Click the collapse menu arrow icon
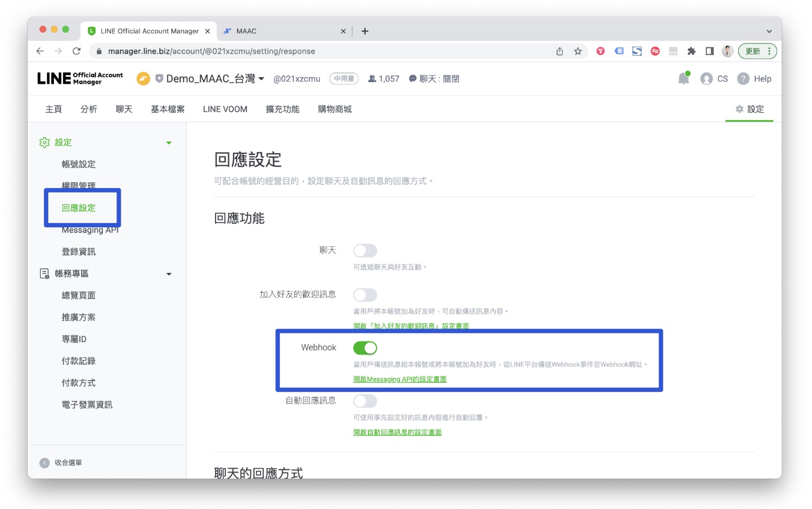The image size is (812, 509). (45, 463)
